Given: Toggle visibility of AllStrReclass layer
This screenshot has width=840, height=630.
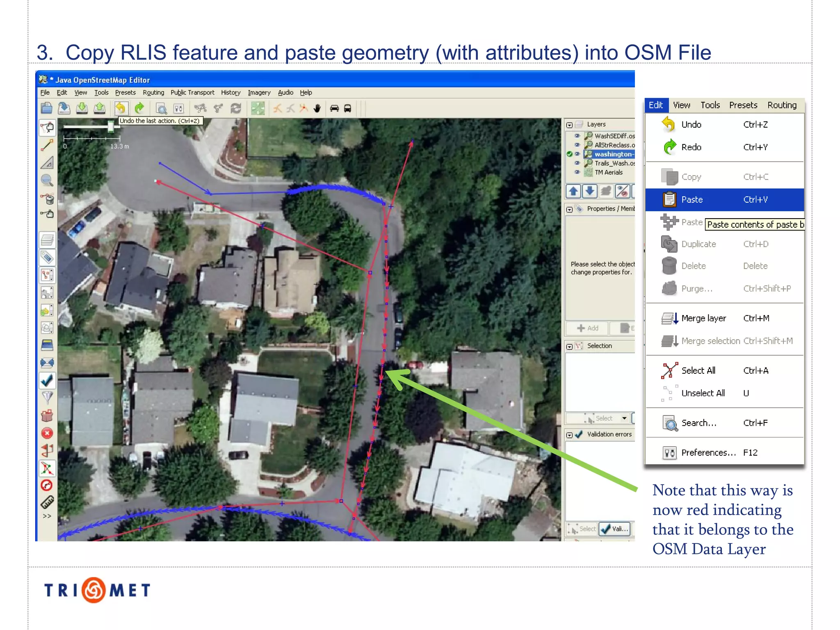Looking at the screenshot, I should coord(577,145).
